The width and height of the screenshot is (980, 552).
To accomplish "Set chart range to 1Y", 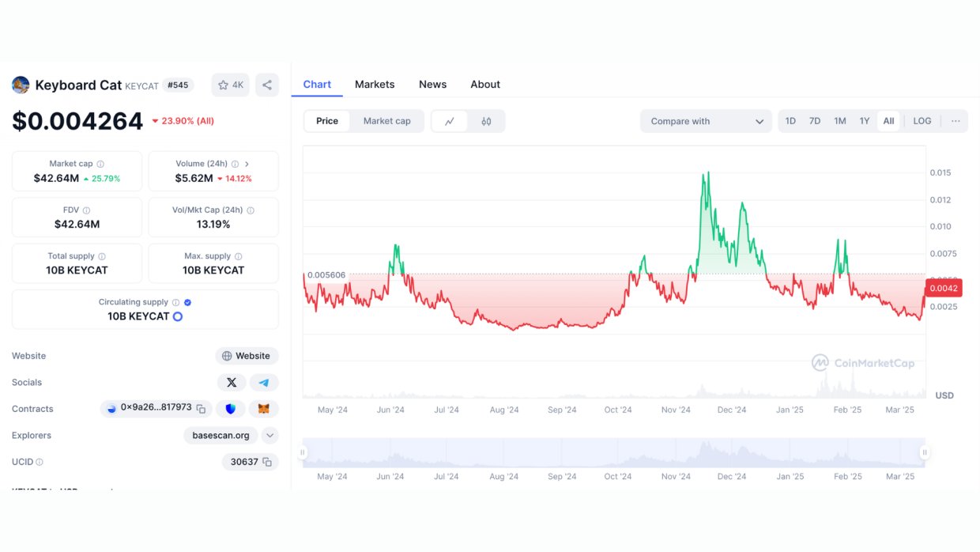I will tap(865, 121).
